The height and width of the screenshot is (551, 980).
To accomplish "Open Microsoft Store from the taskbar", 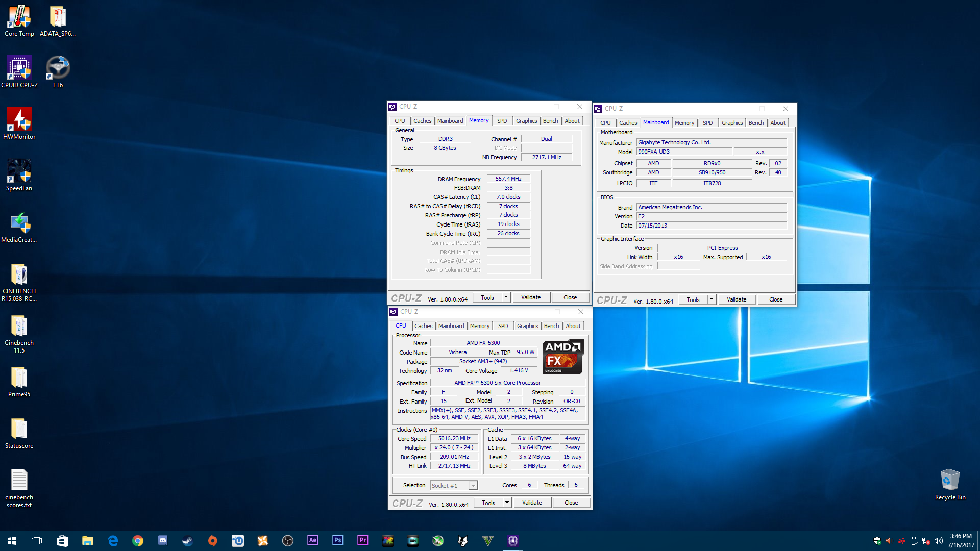I will click(62, 541).
